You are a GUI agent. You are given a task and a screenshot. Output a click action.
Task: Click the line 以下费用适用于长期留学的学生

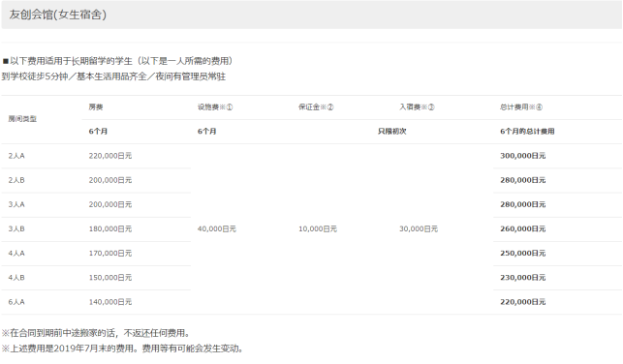coord(117,61)
